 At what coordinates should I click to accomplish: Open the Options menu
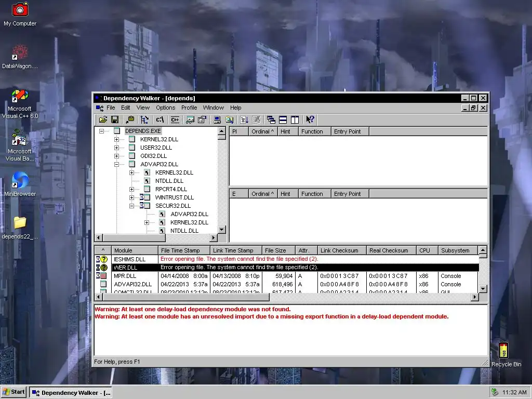pos(166,108)
